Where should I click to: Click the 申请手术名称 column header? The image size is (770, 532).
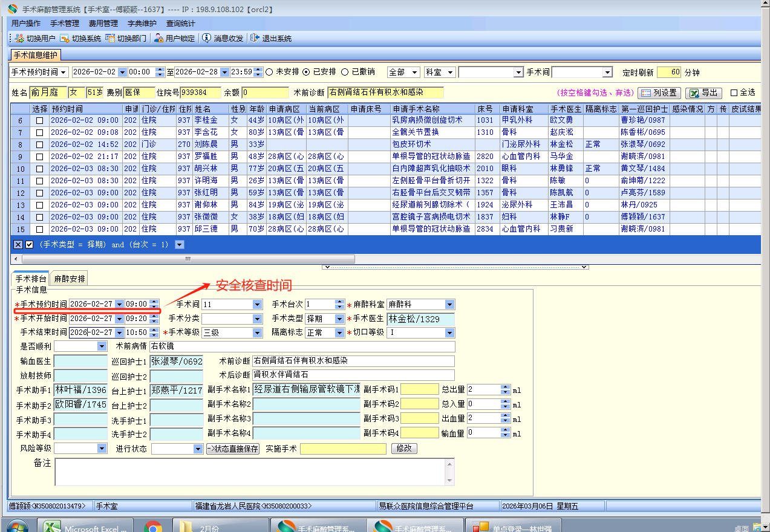tap(432, 109)
